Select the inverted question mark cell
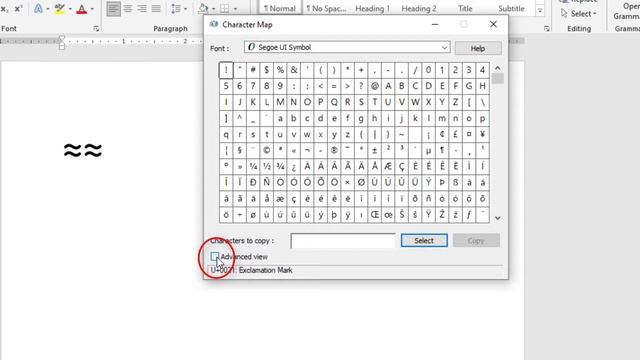This screenshot has width=640, height=360. tap(293, 167)
